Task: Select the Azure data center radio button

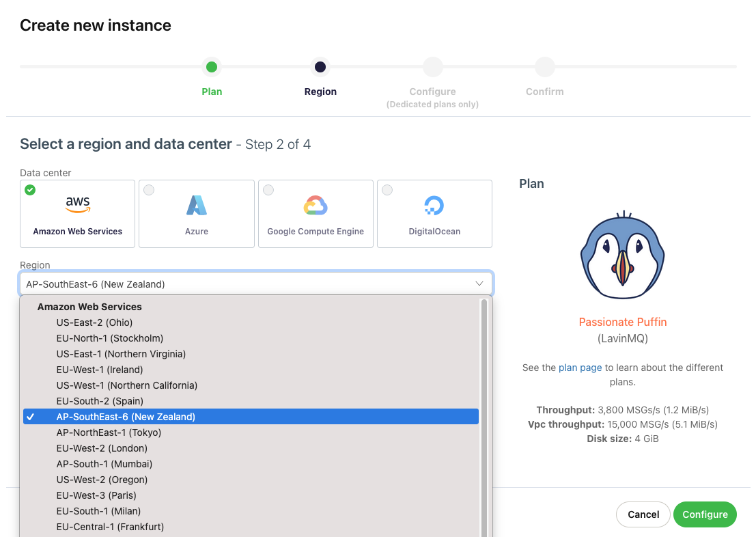Action: 149,190
